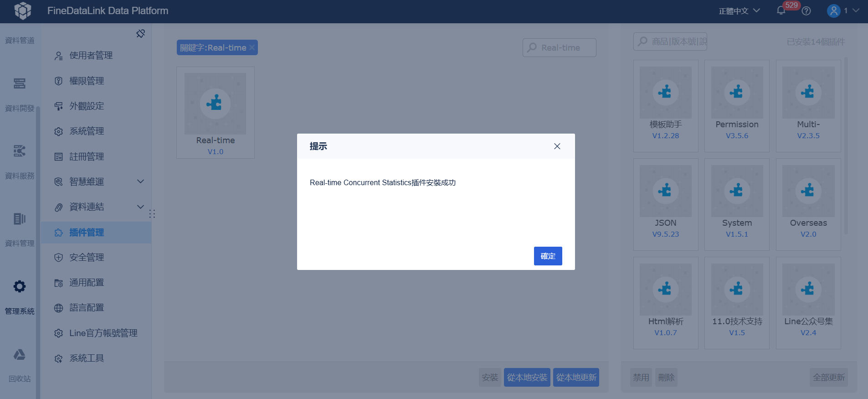Viewport: 868px width, 399px height.
Task: Open the 正體中文 language dropdown
Action: tap(739, 11)
